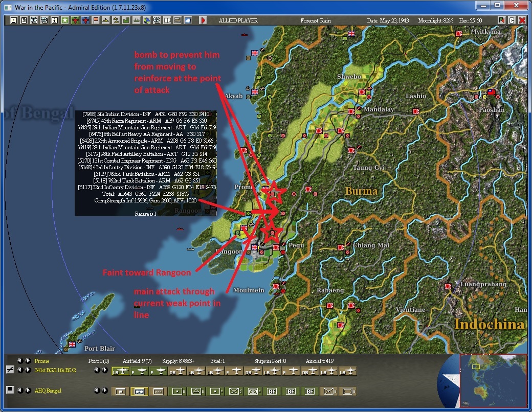
Task: Click the green stepped-shape toolbar icon
Action: click(126, 20)
